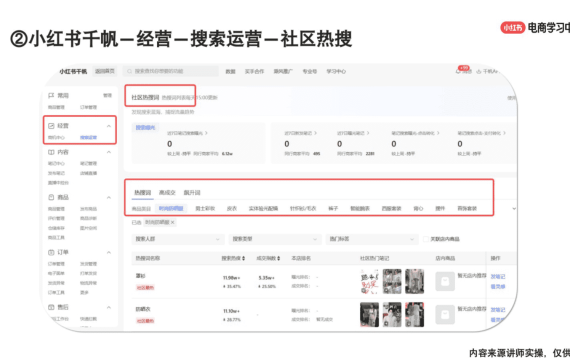Click 管理 next to 常用
This screenshot has height=360, width=570.
coord(107,95)
